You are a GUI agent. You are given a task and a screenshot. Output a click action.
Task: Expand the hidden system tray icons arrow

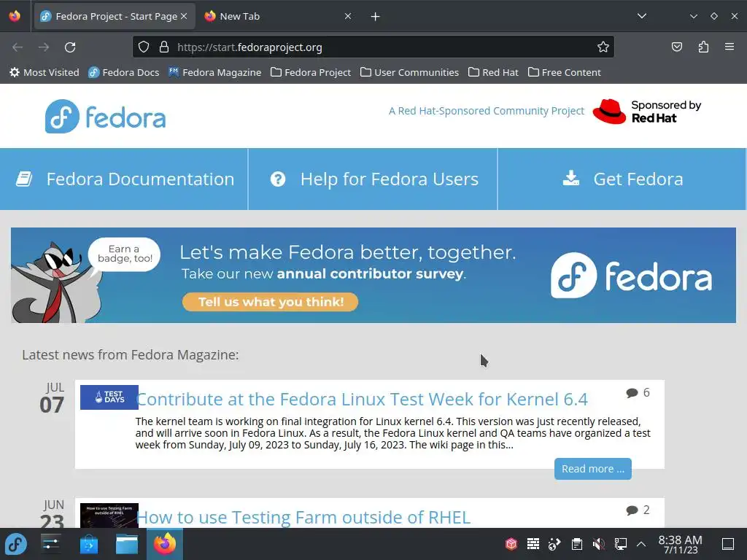641,544
